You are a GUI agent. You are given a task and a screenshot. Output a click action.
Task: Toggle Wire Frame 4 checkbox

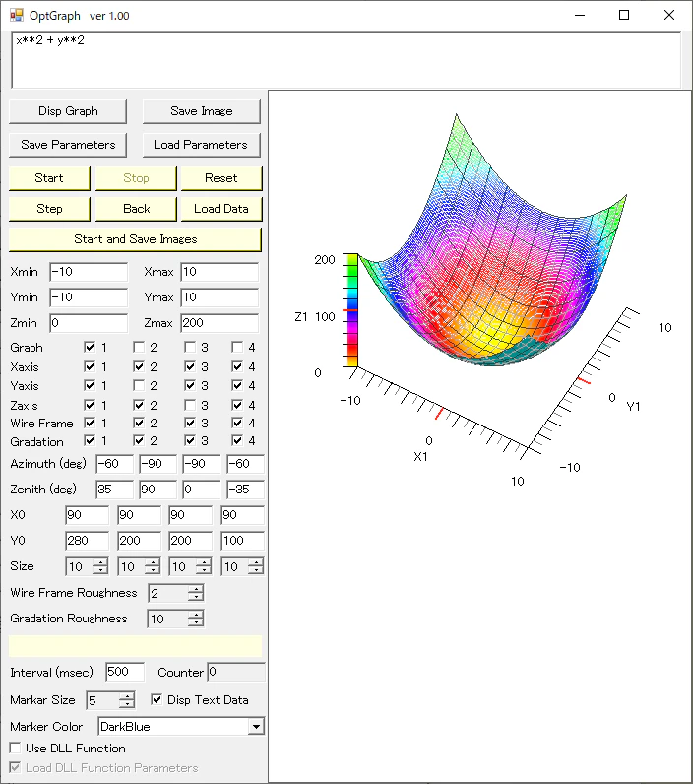tap(237, 423)
